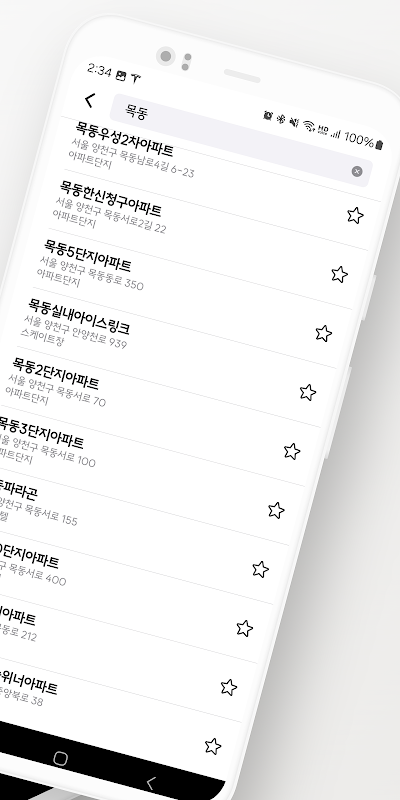This screenshot has height=800, width=400.
Task: Tap the star for the 목동로 212 result
Action: 244,628
